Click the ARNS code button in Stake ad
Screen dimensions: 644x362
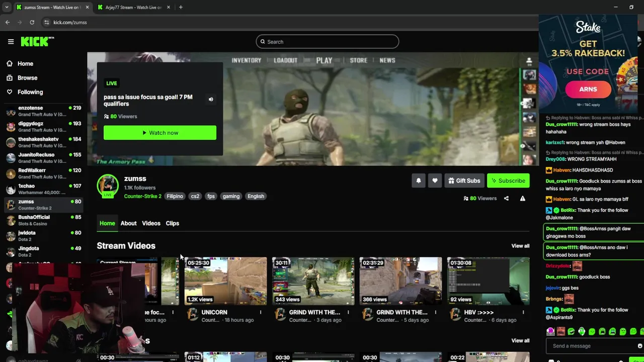(588, 89)
